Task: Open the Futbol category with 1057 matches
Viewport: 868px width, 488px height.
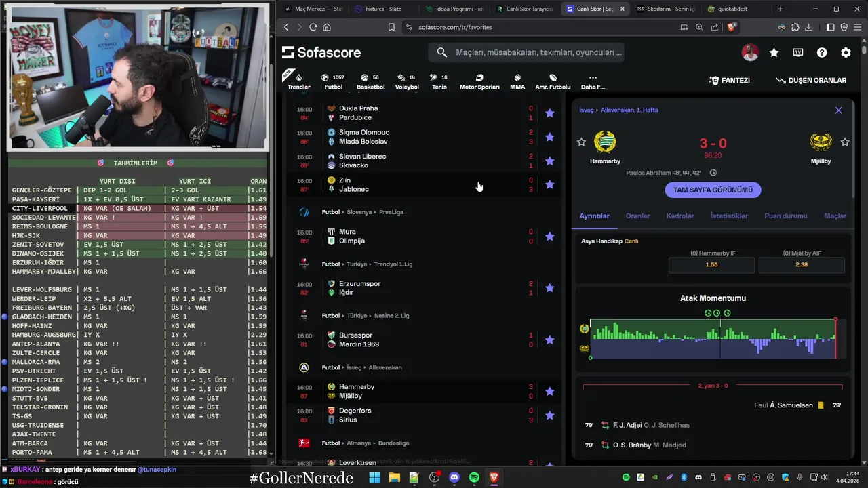Action: click(x=333, y=81)
